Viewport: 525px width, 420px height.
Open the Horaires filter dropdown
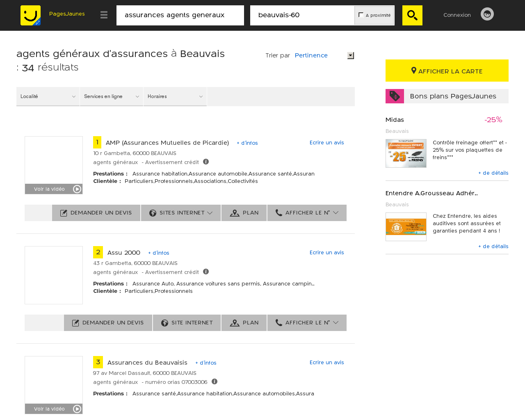click(x=175, y=96)
